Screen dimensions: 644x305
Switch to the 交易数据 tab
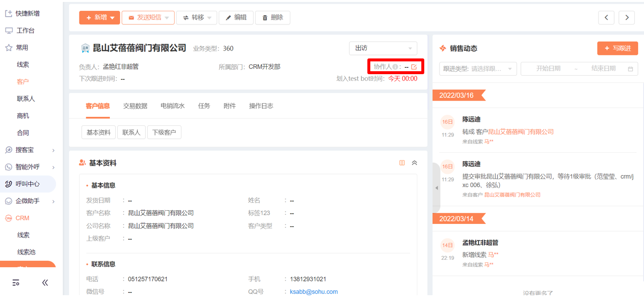(135, 106)
